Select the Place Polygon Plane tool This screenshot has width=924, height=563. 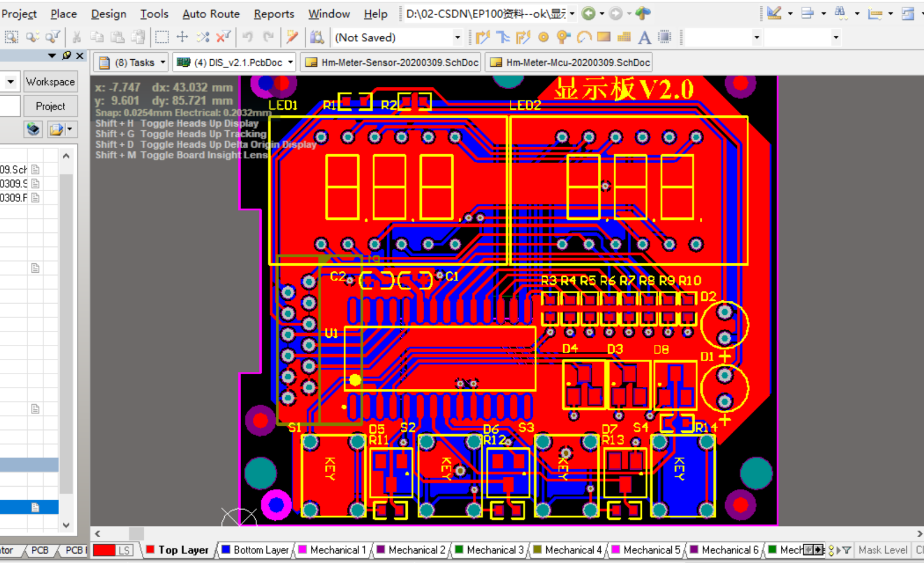pos(624,38)
